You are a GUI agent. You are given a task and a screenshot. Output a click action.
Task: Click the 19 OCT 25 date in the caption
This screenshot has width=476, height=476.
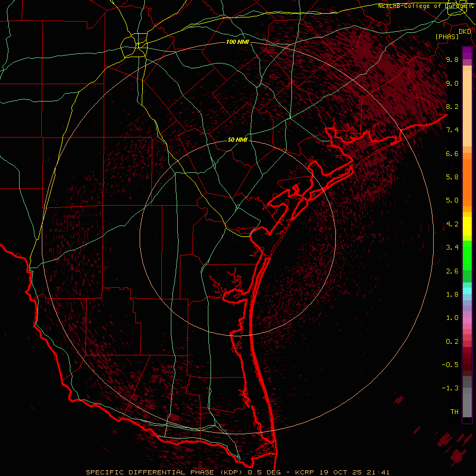pyautogui.click(x=340, y=472)
